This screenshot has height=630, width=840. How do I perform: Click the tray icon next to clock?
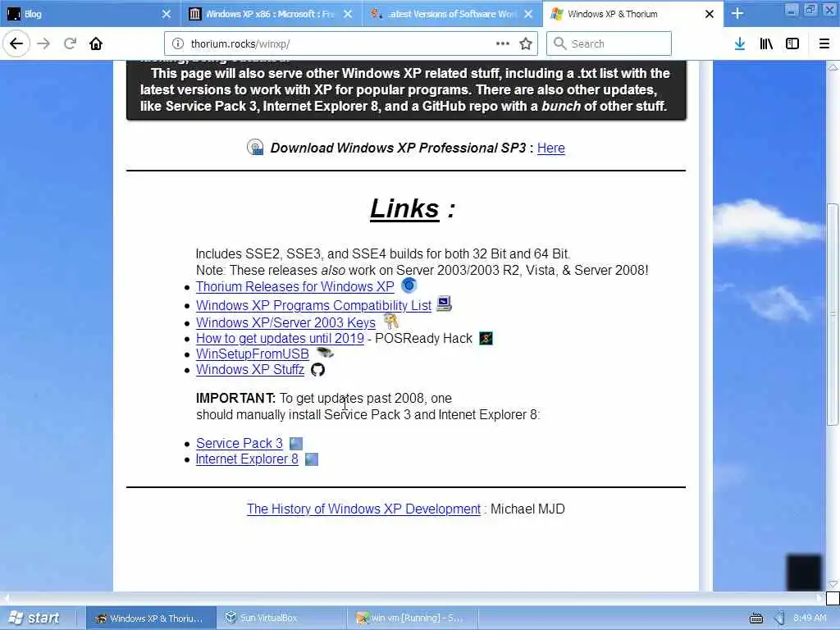tap(779, 619)
